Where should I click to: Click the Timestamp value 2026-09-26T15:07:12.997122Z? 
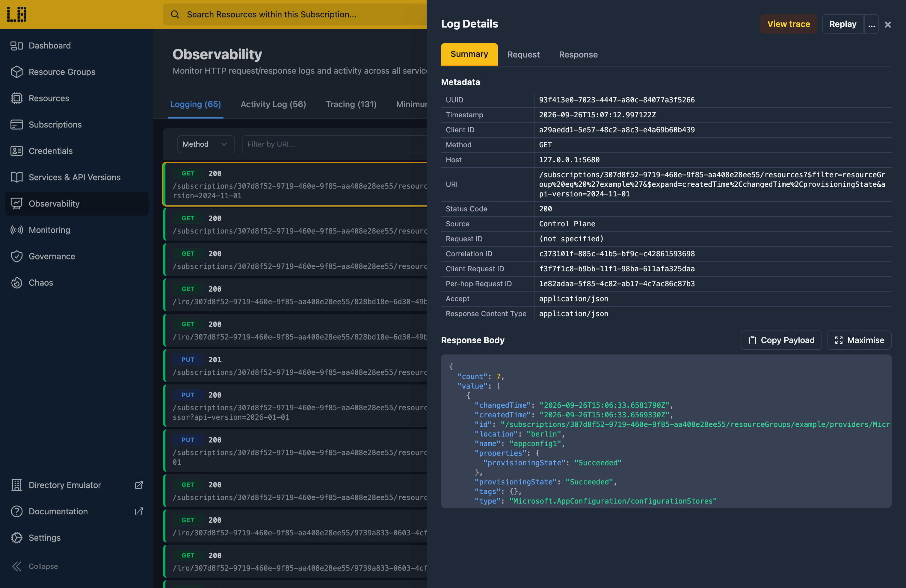click(597, 115)
